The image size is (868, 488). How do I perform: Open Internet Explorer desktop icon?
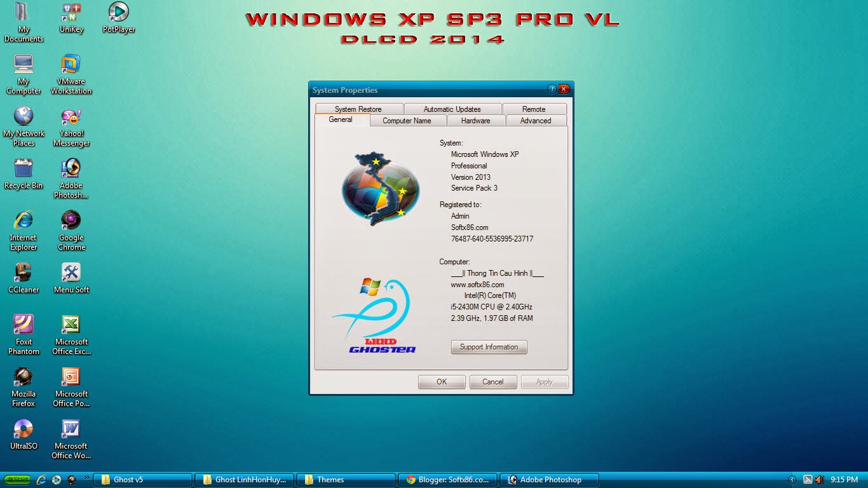(x=24, y=231)
